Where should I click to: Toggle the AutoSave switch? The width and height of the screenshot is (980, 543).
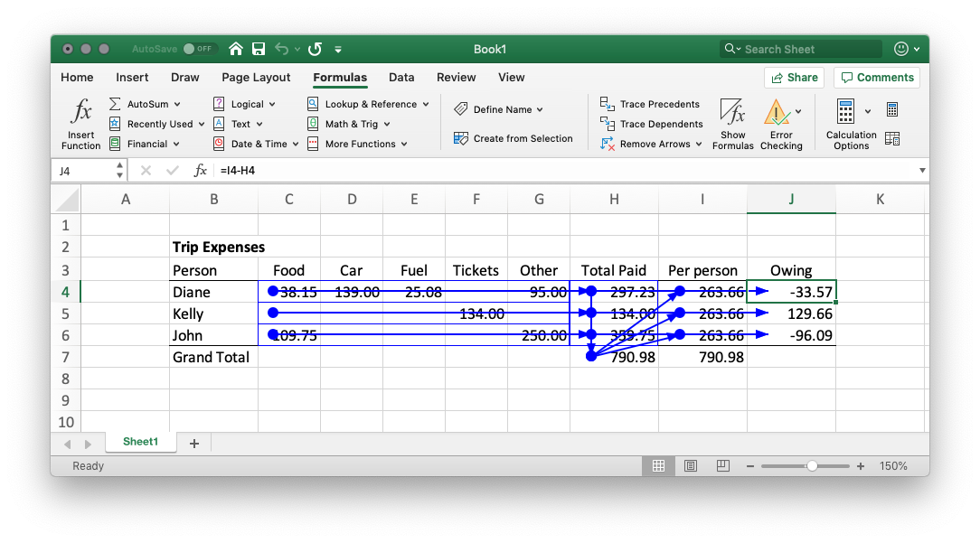200,49
